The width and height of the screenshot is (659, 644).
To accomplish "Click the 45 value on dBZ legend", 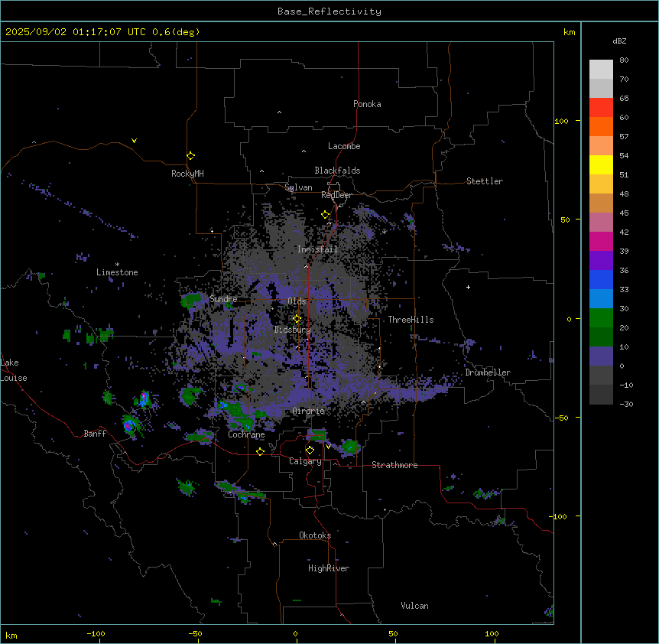I will click(624, 213).
